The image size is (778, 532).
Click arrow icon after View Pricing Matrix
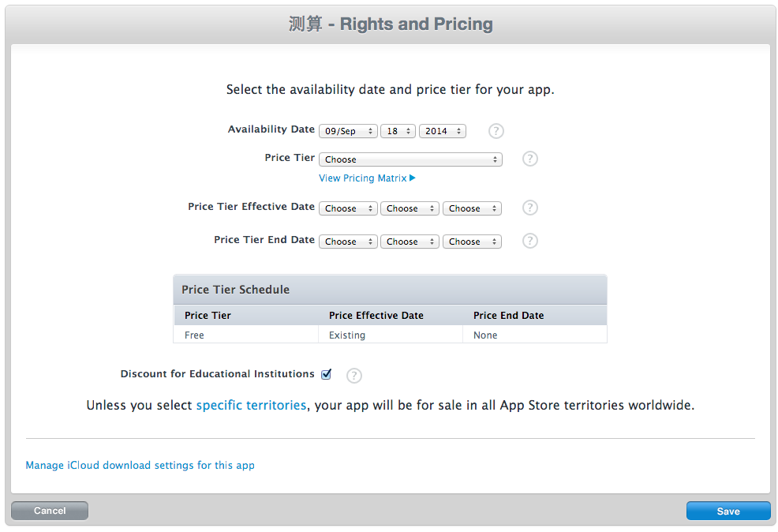pyautogui.click(x=413, y=178)
